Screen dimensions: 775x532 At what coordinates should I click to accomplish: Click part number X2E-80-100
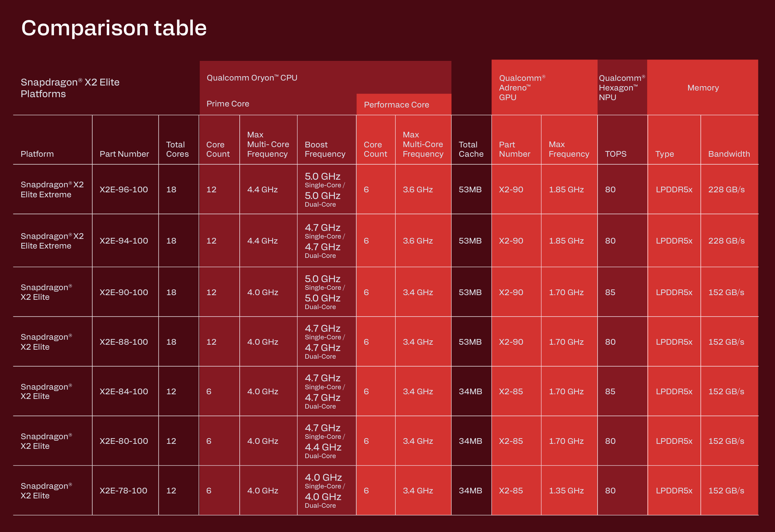point(124,441)
